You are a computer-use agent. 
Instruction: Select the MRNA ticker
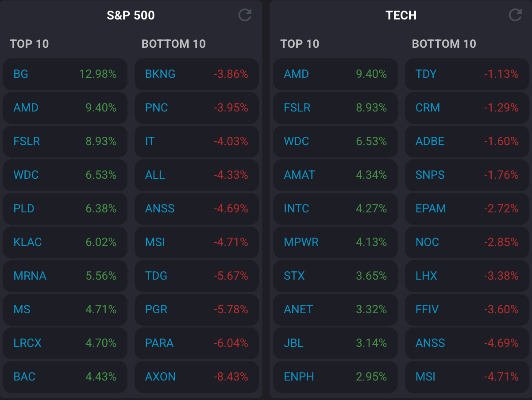tap(65, 276)
